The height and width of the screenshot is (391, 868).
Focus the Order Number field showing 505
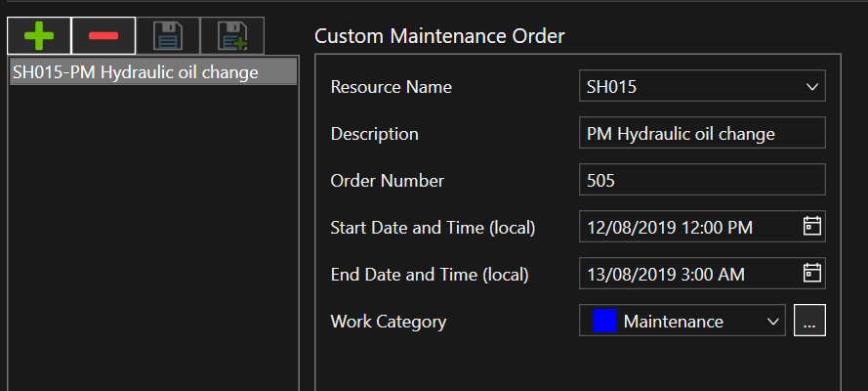click(702, 180)
